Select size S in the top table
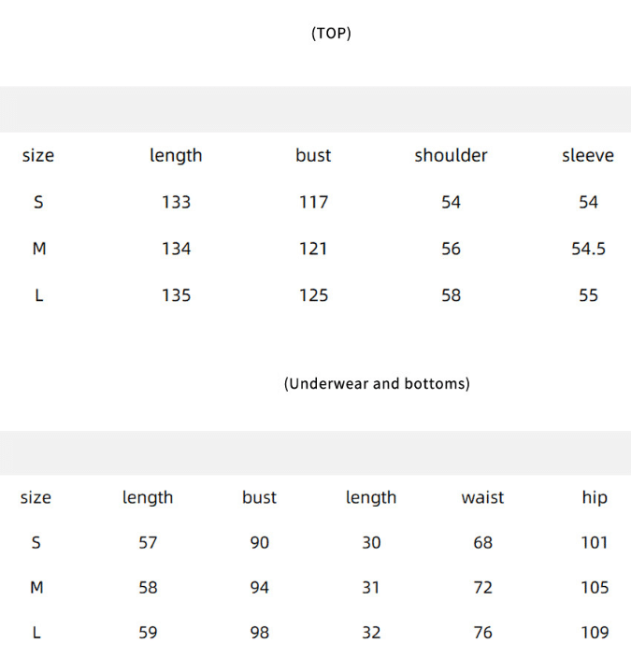Image resolution: width=631 pixels, height=672 pixels. click(x=38, y=202)
